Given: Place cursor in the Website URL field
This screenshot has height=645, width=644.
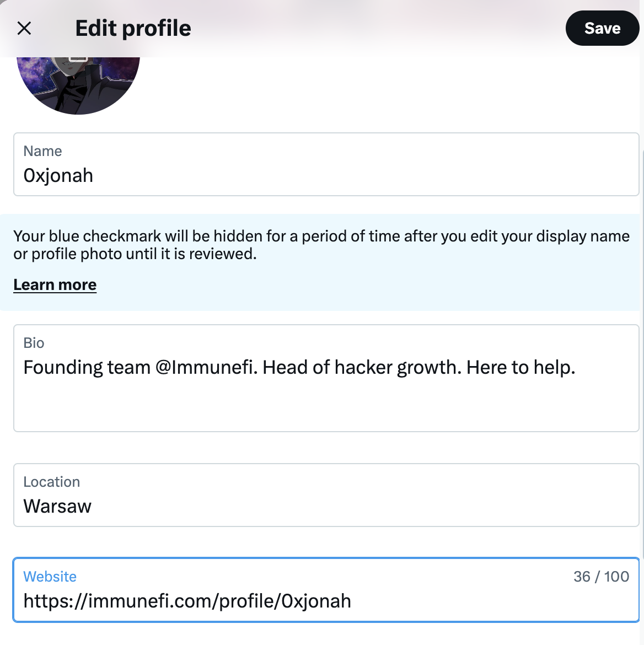Looking at the screenshot, I should pyautogui.click(x=326, y=590).
